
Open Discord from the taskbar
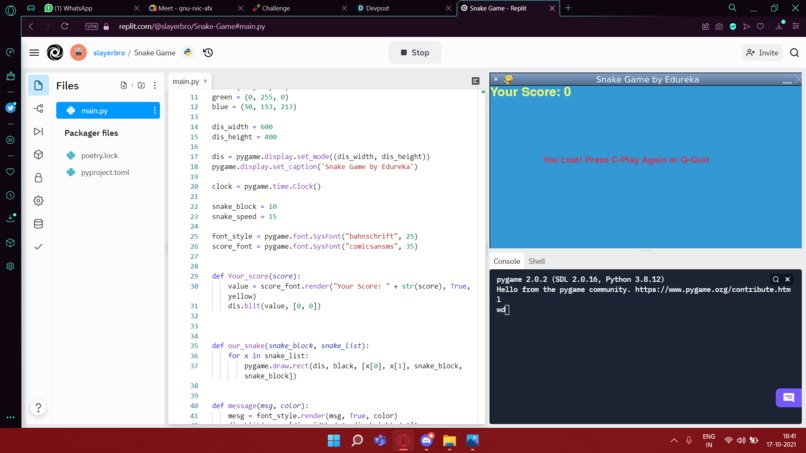[427, 441]
